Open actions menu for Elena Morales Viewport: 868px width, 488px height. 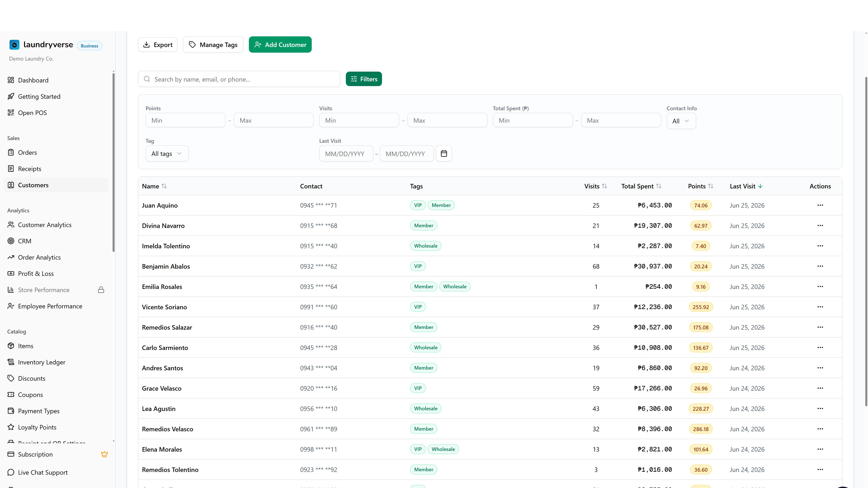click(x=820, y=449)
